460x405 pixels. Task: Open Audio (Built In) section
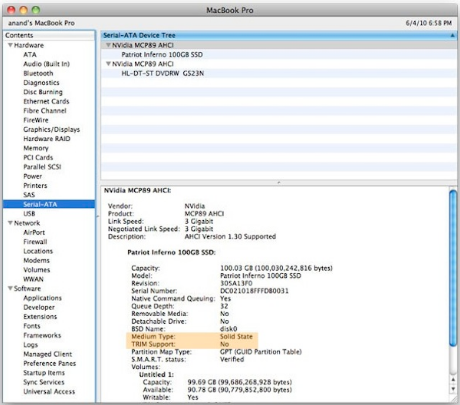pyautogui.click(x=46, y=64)
